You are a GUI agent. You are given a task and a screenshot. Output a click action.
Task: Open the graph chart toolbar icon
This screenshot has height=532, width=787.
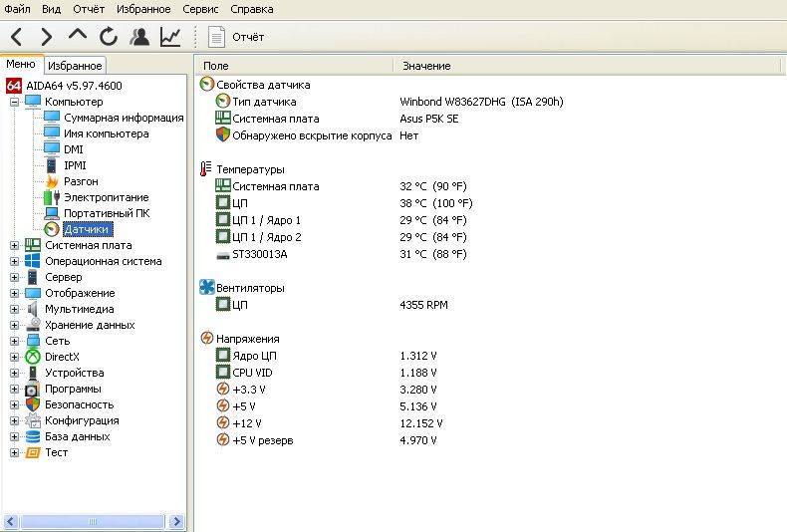[x=170, y=37]
